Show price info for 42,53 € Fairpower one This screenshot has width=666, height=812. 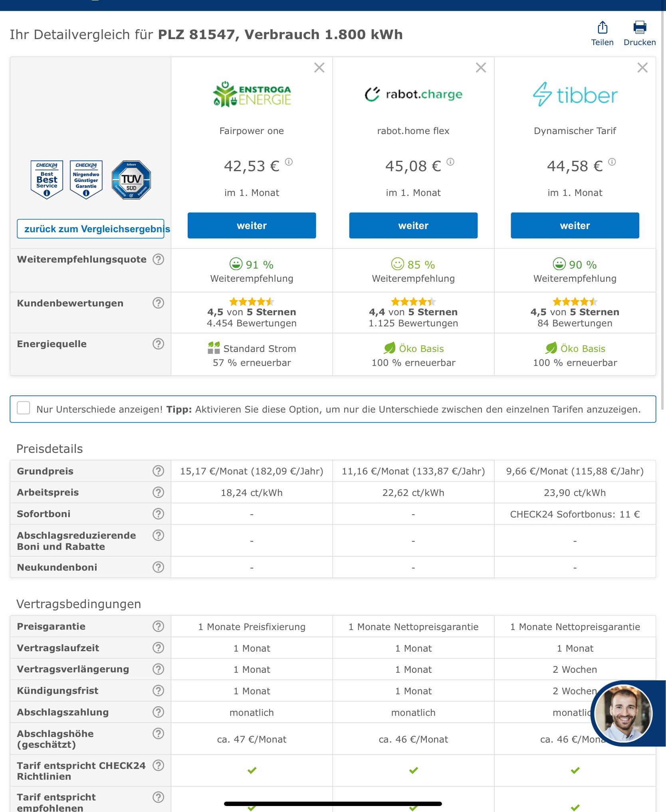[x=289, y=162]
